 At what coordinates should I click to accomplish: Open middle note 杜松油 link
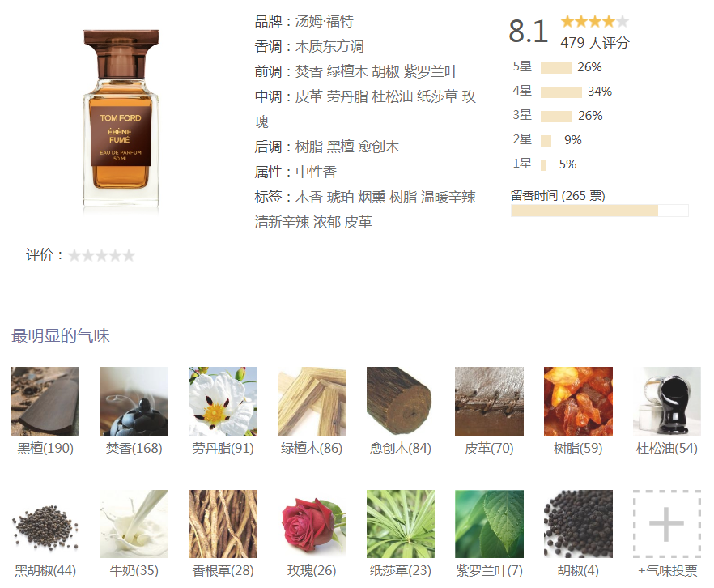pos(392,96)
